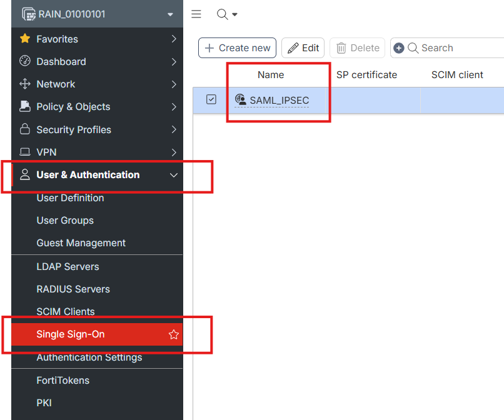
Task: Expand the Security Profiles chevron
Action: (174, 129)
